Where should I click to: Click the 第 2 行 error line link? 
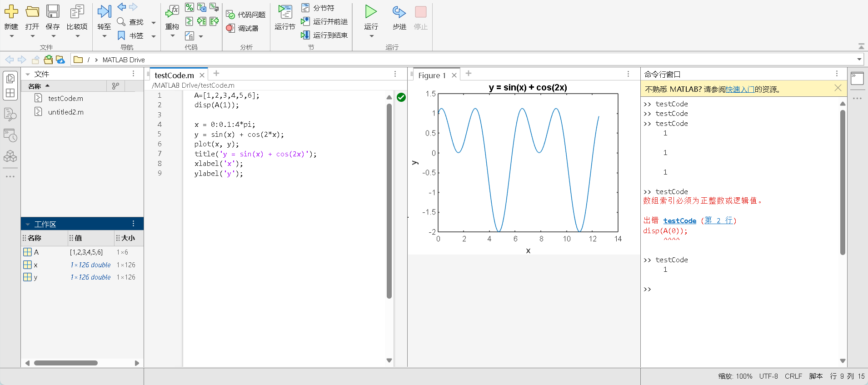[x=718, y=220]
